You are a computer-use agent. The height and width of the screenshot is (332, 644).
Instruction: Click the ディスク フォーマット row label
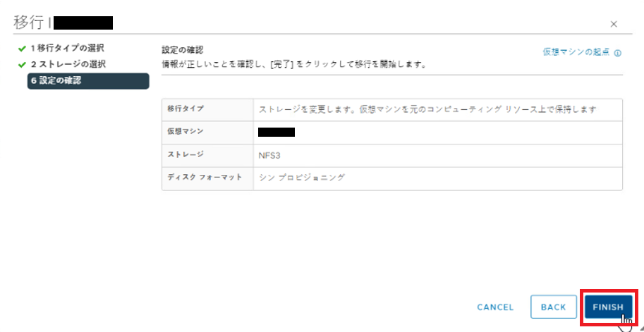pos(205,178)
